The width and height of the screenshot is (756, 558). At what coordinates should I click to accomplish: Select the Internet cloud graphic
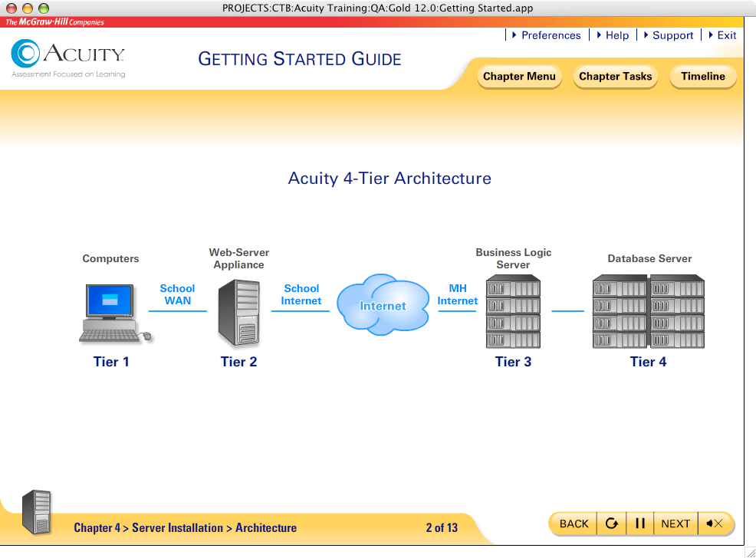(383, 306)
